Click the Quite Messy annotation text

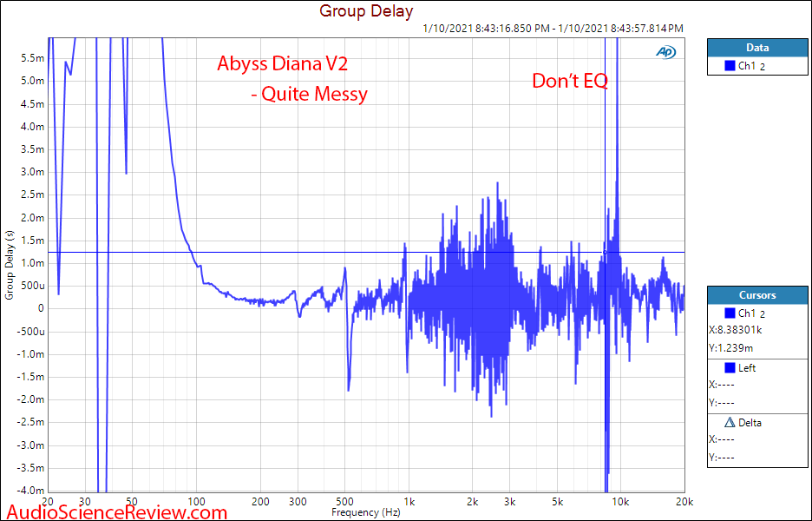coord(314,94)
